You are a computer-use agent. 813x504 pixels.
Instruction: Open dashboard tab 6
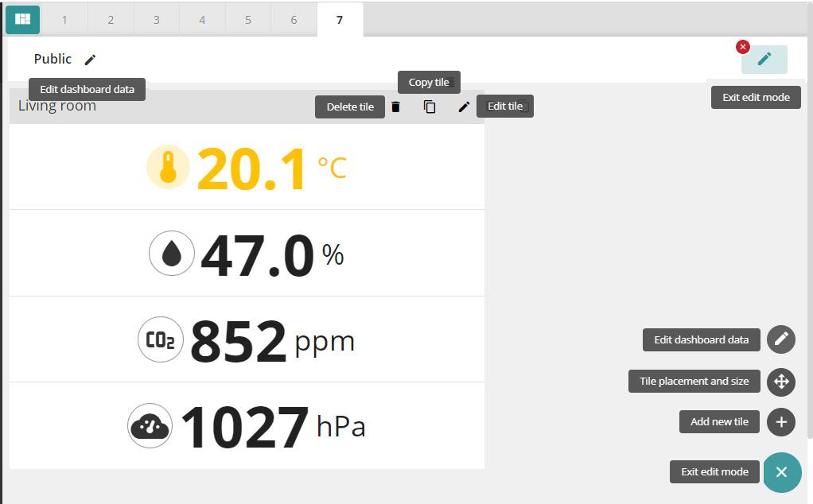pos(294,20)
